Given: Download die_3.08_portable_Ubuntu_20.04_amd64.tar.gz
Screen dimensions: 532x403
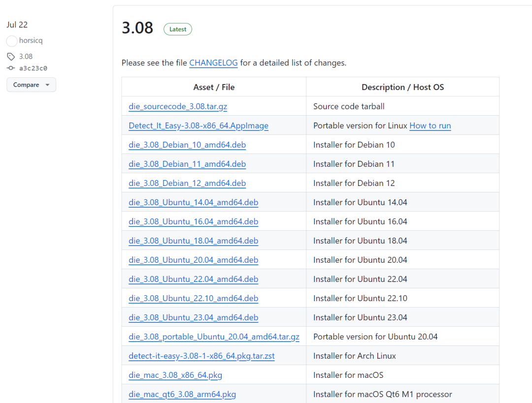Looking at the screenshot, I should click(214, 337).
